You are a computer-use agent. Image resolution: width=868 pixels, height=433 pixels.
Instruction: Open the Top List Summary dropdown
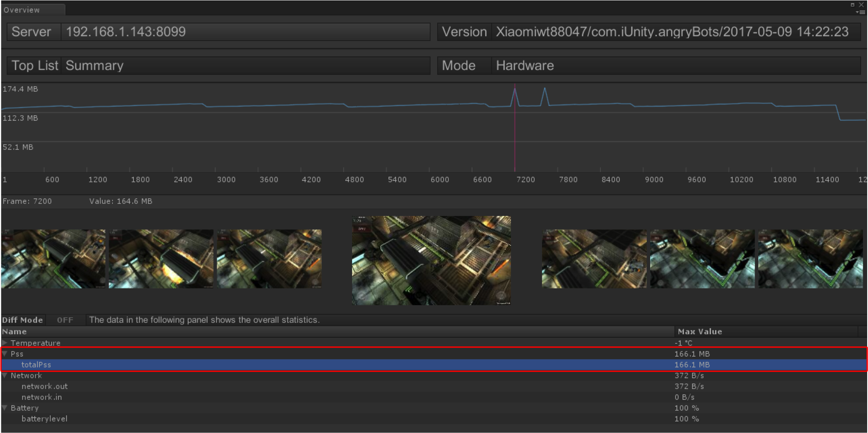coord(245,66)
